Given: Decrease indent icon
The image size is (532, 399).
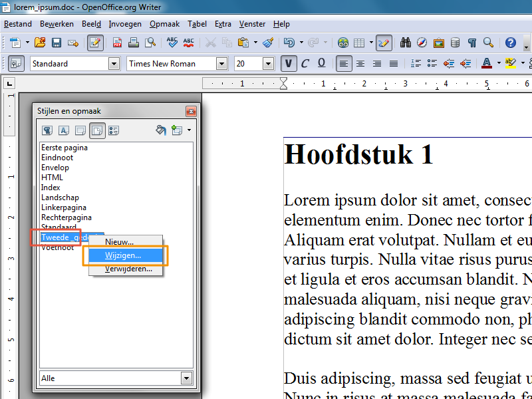Looking at the screenshot, I should 448,63.
